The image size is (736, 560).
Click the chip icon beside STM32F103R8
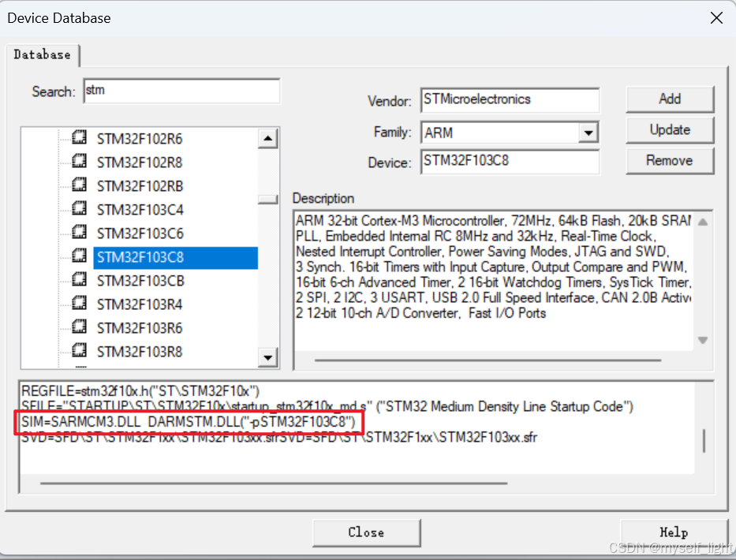(x=80, y=350)
